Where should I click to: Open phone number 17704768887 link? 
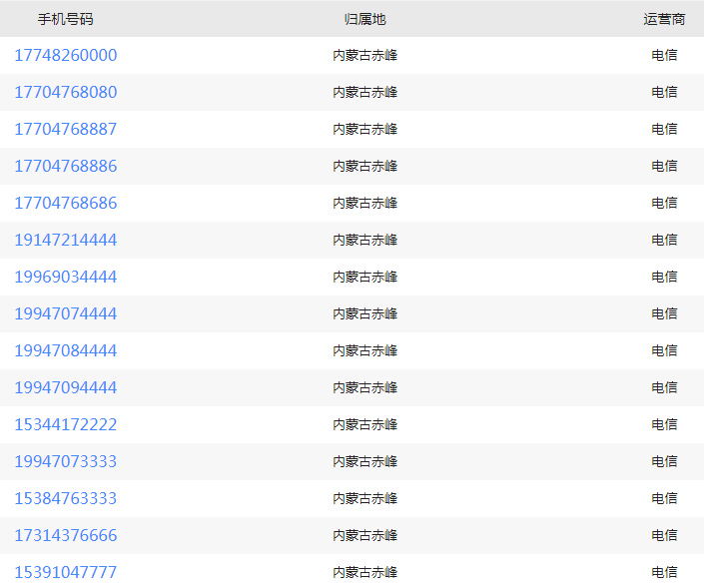pyautogui.click(x=66, y=129)
